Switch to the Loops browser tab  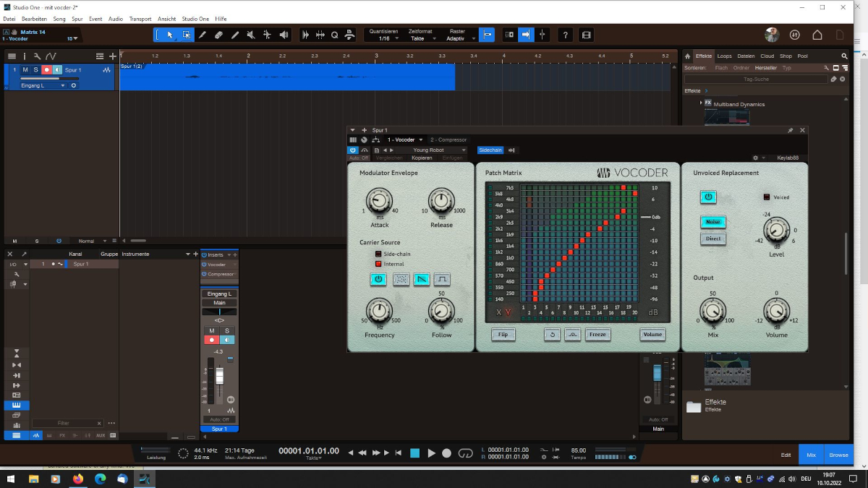725,56
